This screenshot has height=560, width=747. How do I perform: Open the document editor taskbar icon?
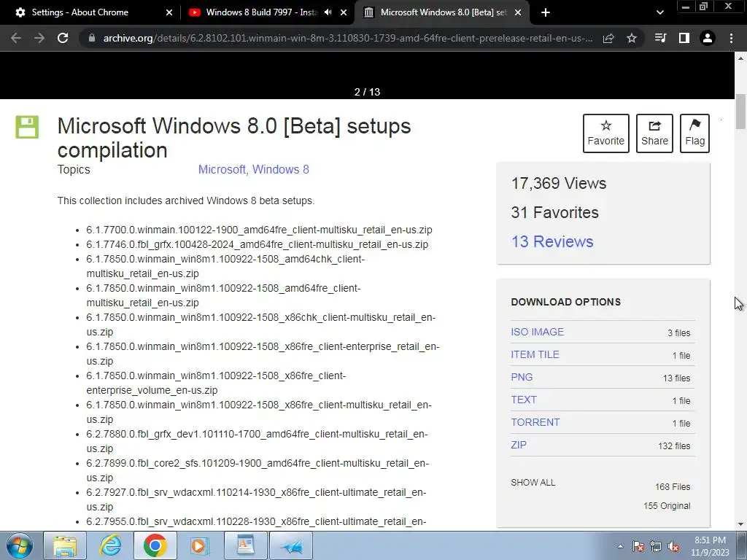[245, 545]
